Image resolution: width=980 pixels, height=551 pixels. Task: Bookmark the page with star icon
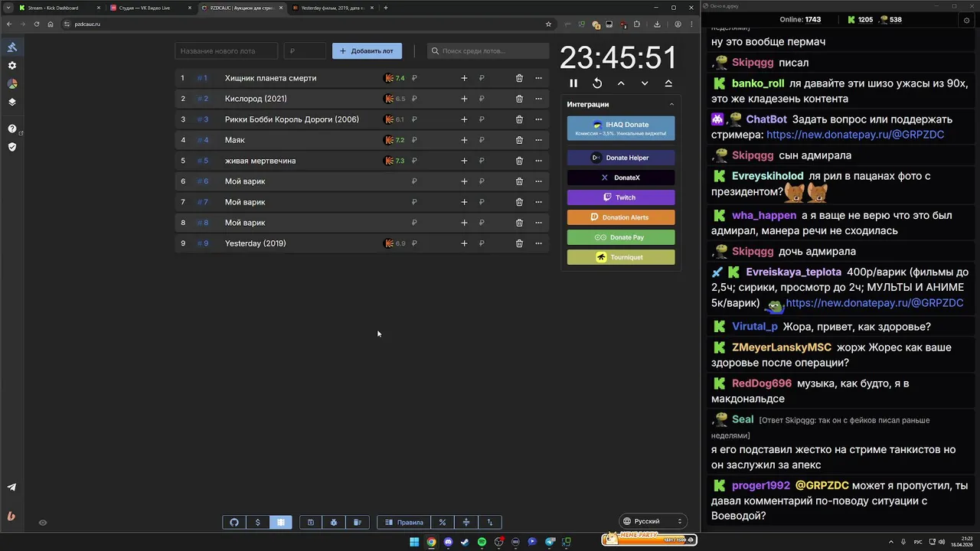pos(548,24)
